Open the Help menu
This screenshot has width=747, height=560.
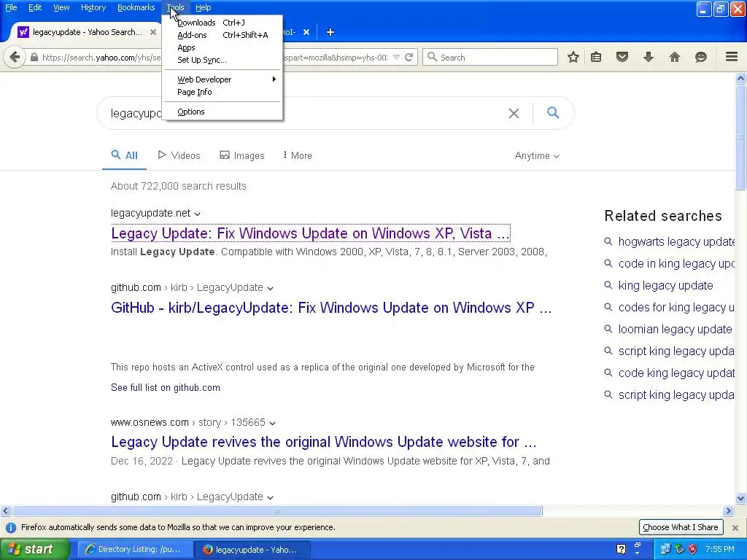click(204, 7)
